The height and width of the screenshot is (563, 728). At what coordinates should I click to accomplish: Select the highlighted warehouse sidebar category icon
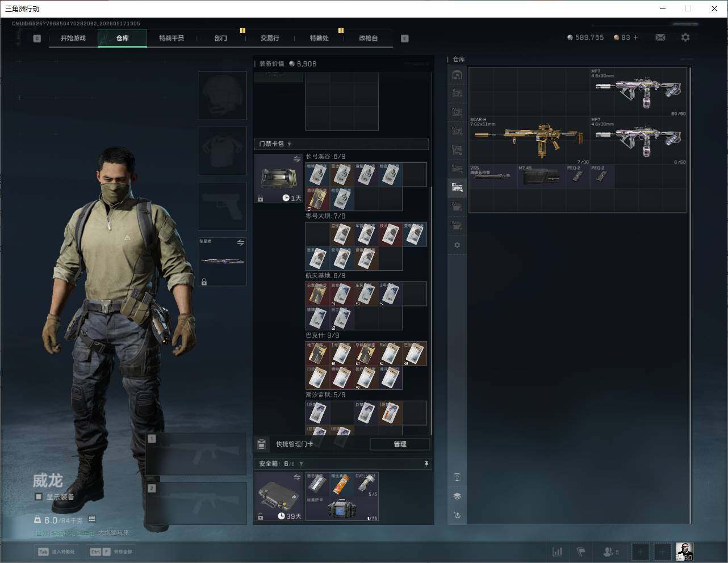pos(457,187)
